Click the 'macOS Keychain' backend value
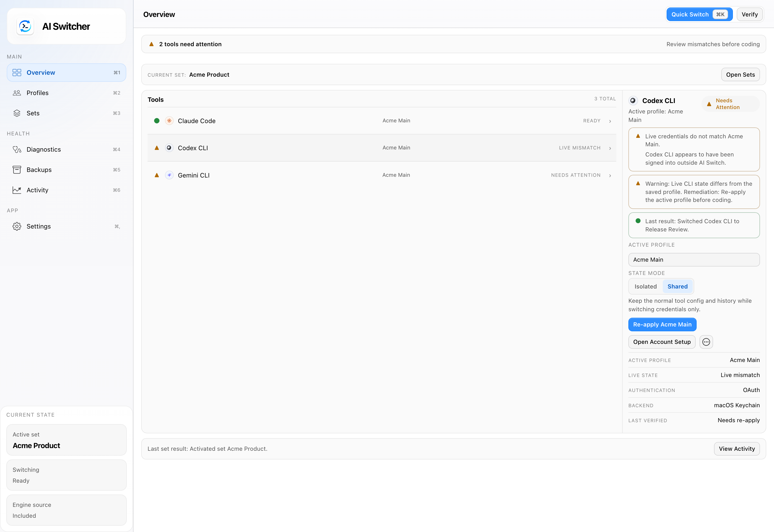Image resolution: width=774 pixels, height=532 pixels. point(737,405)
